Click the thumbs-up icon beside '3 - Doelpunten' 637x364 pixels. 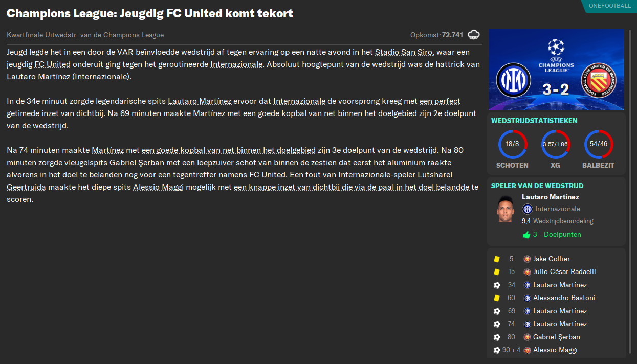pyautogui.click(x=526, y=234)
